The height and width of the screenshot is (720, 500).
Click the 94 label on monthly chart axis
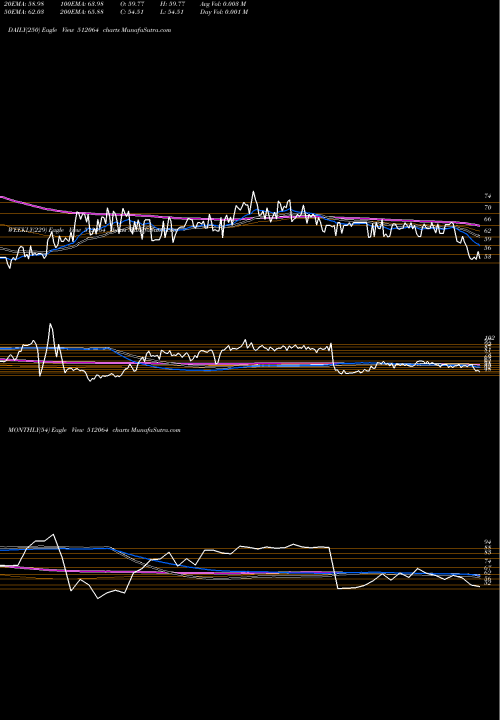[x=488, y=542]
